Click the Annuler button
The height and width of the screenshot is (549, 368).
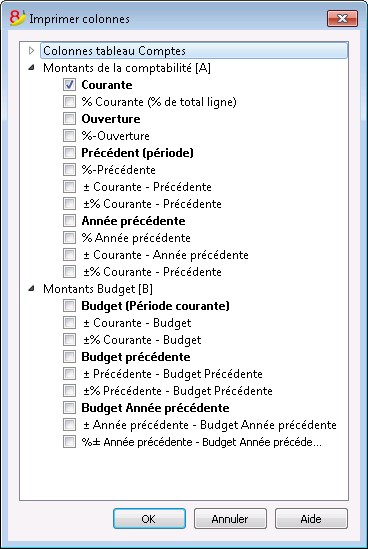pos(230,519)
